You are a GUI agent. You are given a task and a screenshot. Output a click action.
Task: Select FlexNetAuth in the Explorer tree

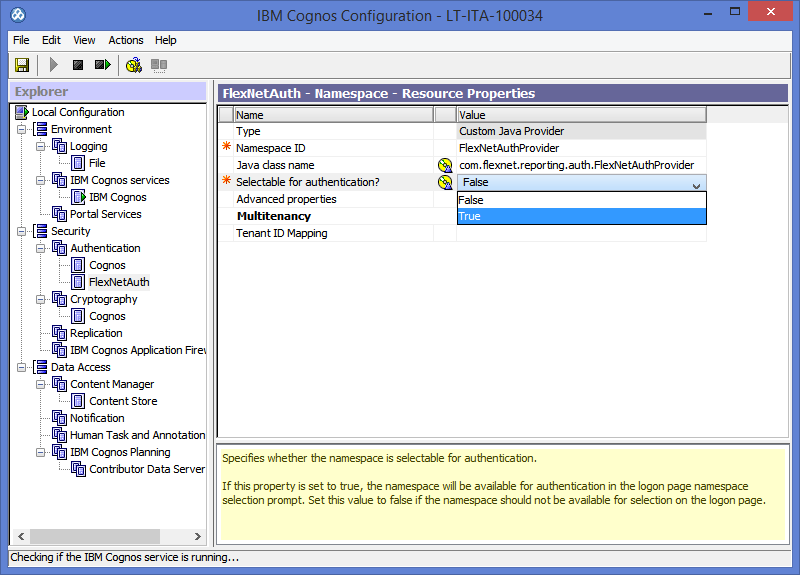[x=119, y=282]
